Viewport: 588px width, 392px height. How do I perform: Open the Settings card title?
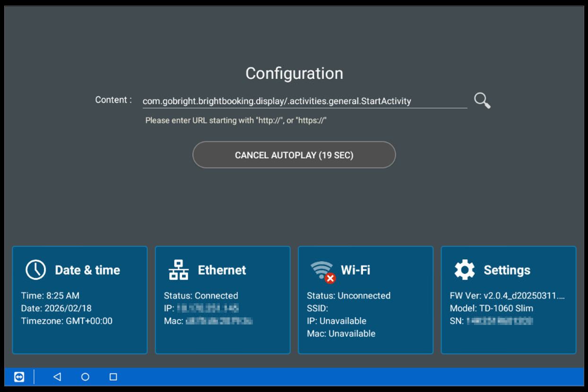pyautogui.click(x=507, y=270)
